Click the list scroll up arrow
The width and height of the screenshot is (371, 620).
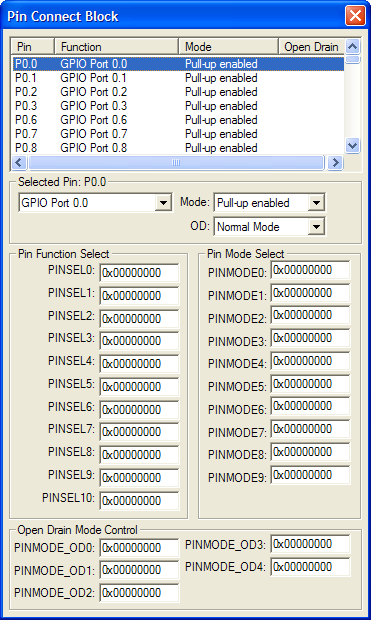click(x=352, y=47)
